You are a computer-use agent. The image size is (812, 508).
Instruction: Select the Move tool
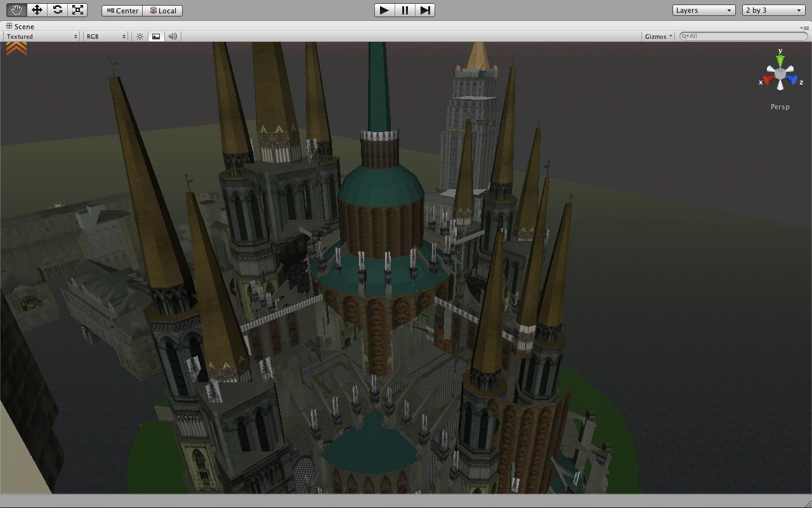(37, 10)
